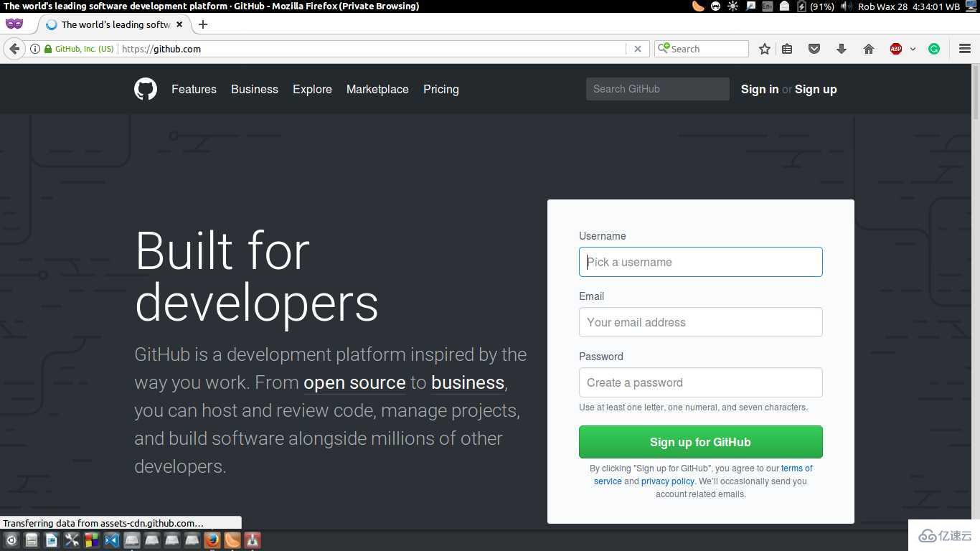980x551 pixels.
Task: Open the Firefox hamburger menu
Action: (965, 49)
